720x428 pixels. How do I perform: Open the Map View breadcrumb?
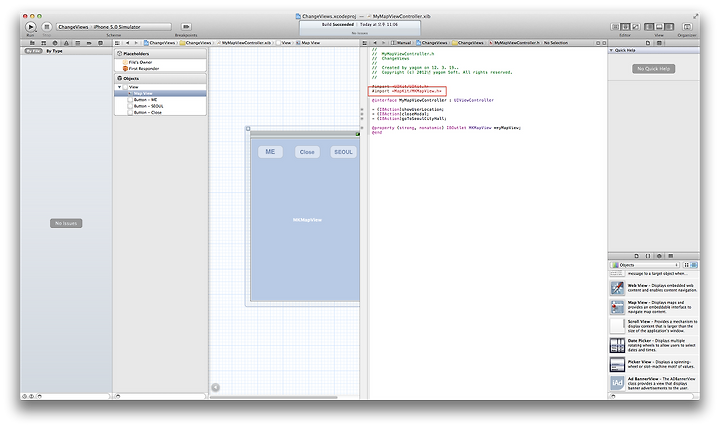[308, 43]
